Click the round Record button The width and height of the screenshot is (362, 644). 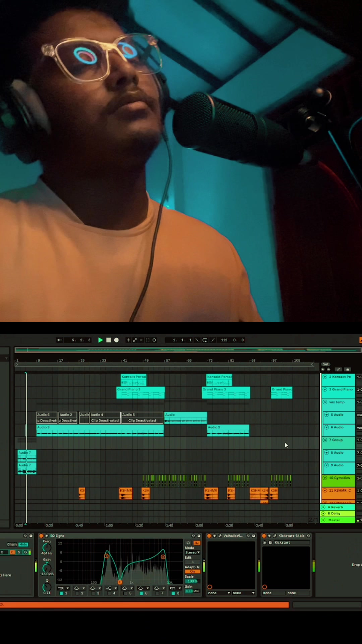(116, 340)
